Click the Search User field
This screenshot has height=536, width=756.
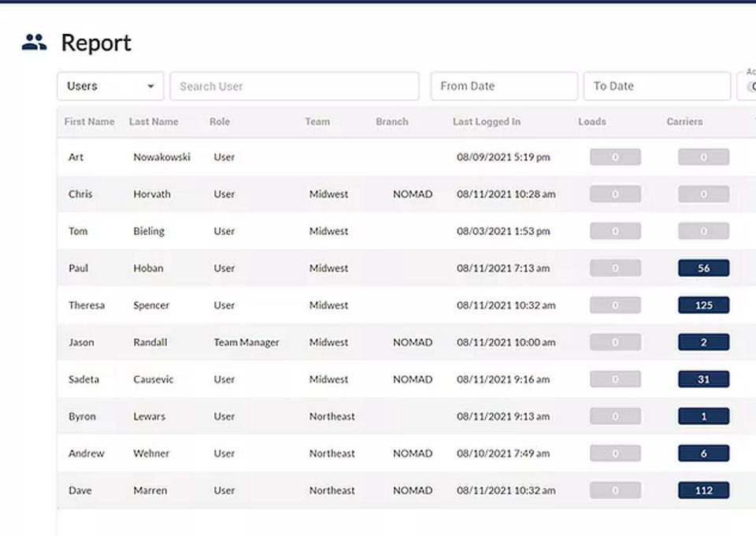295,87
